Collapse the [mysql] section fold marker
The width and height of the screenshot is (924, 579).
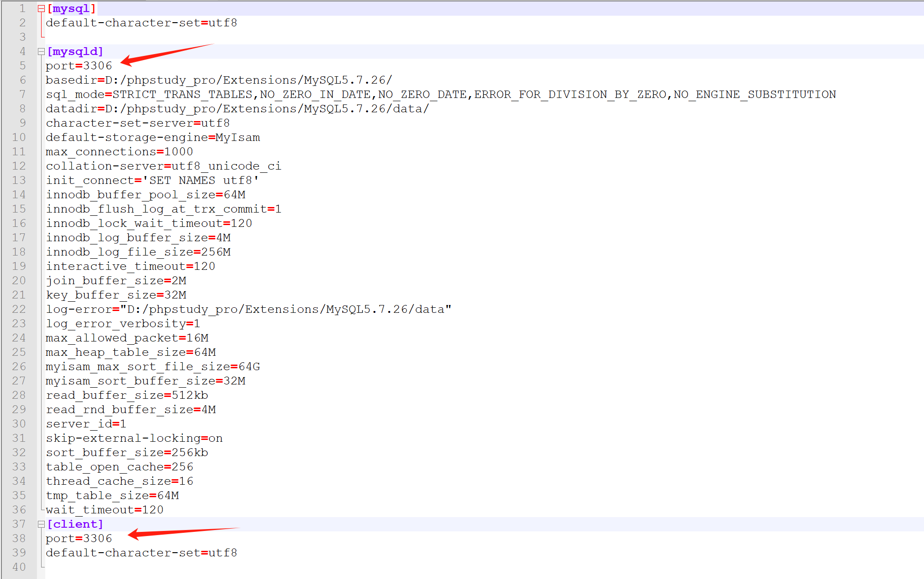41,8
